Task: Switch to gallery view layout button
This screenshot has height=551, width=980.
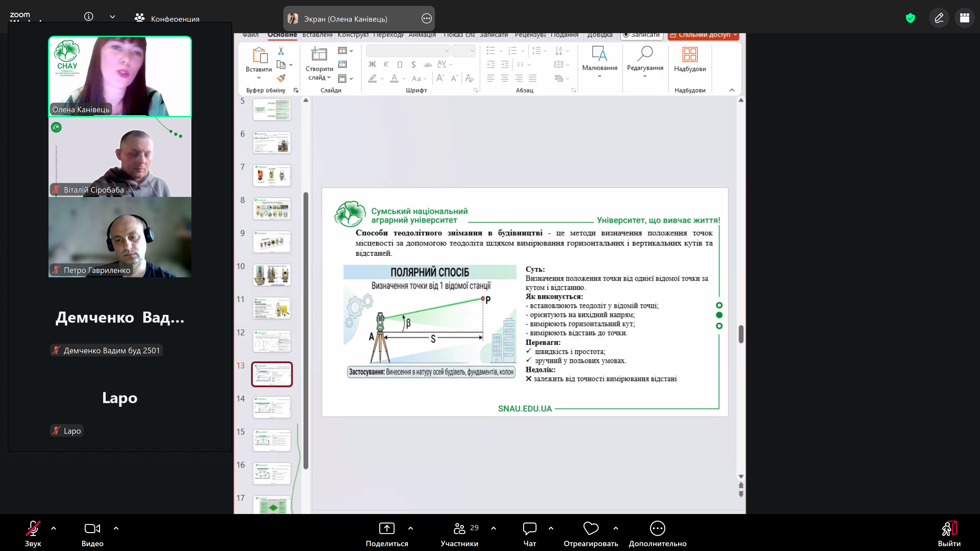Action: coord(964,18)
